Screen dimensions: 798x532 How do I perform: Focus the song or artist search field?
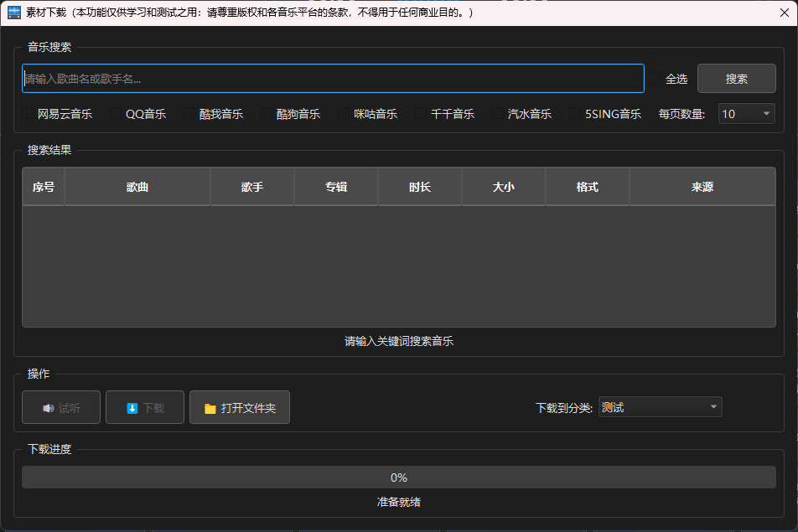click(333, 79)
